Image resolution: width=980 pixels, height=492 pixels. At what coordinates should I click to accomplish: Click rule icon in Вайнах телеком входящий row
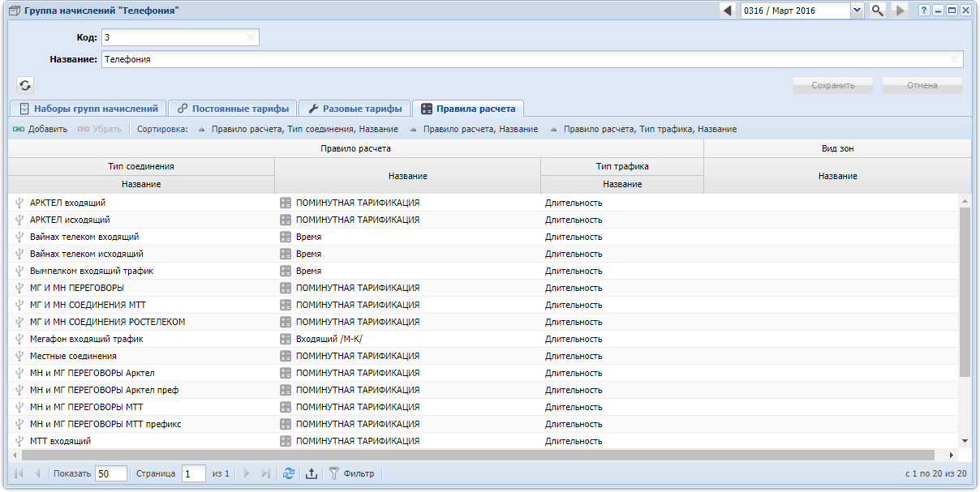pos(285,237)
